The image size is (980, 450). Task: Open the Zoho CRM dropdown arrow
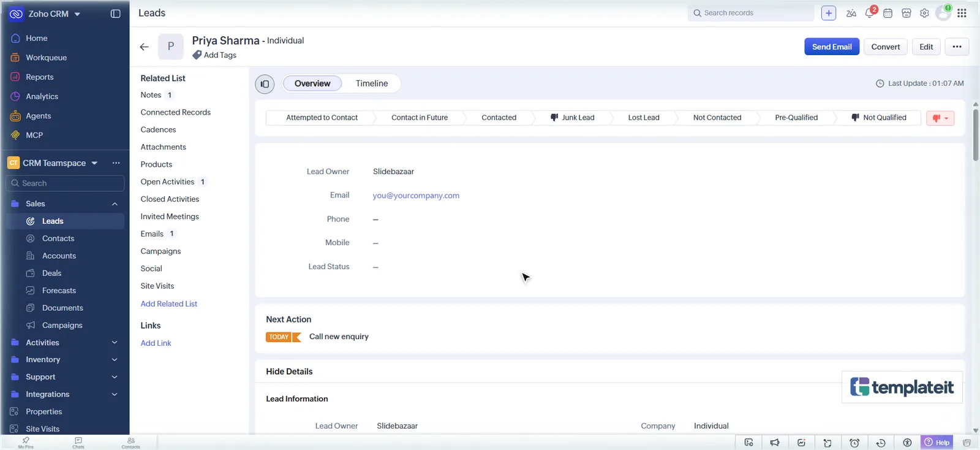click(x=77, y=14)
